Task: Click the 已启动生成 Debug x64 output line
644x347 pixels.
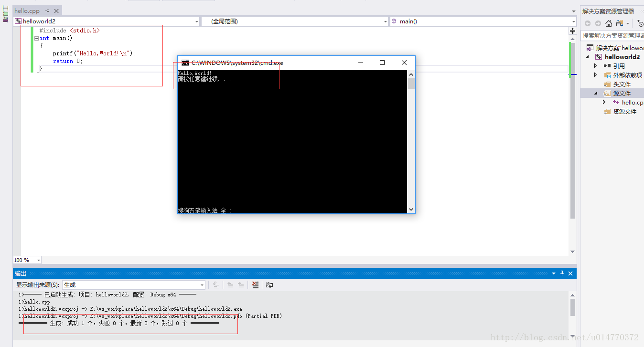Action: pos(107,294)
